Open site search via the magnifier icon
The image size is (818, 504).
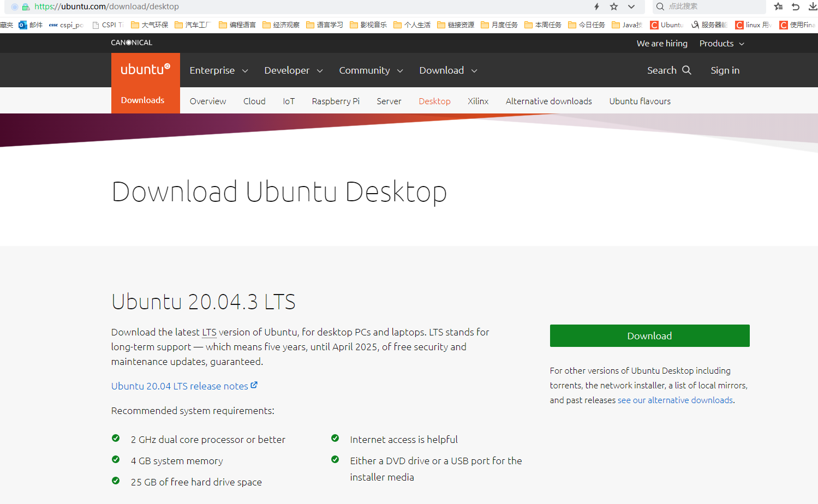click(686, 70)
